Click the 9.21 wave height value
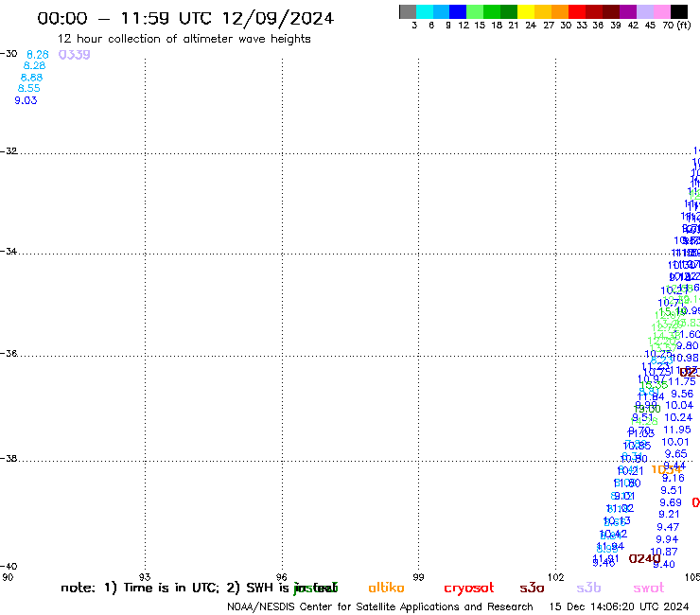700x615 pixels. [669, 514]
